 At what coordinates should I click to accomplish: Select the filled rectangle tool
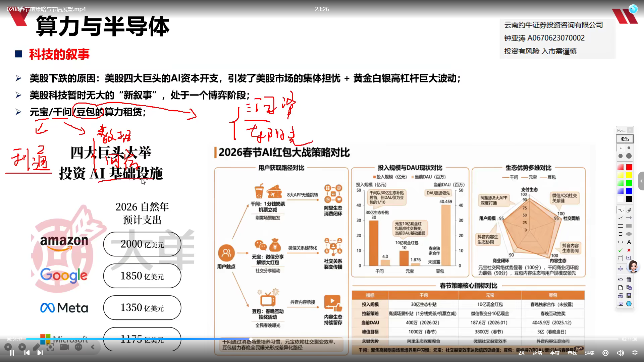(x=629, y=226)
